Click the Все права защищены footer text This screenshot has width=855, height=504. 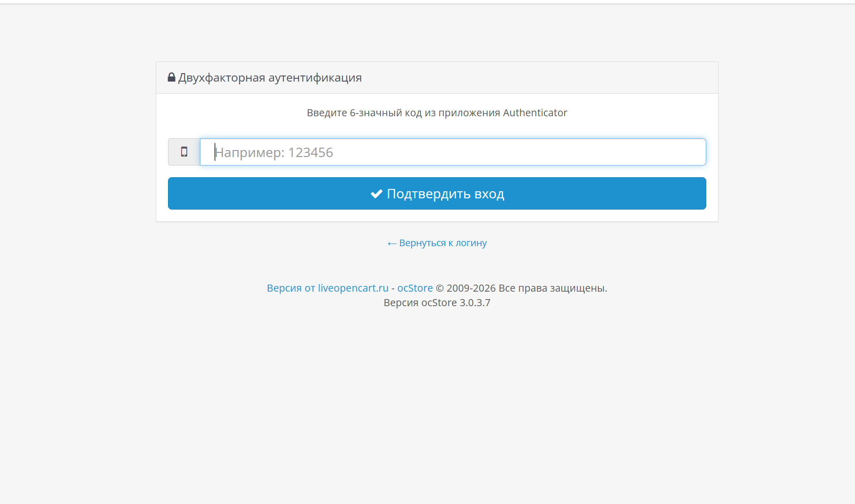click(x=553, y=288)
